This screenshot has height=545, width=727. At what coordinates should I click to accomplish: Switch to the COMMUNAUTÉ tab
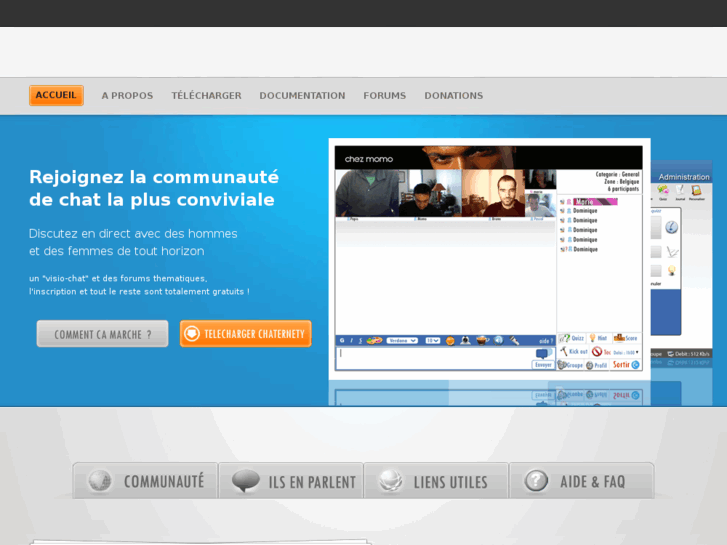click(145, 481)
